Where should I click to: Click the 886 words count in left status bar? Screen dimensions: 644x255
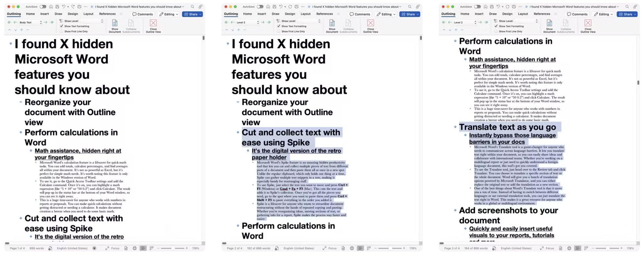[37, 248]
